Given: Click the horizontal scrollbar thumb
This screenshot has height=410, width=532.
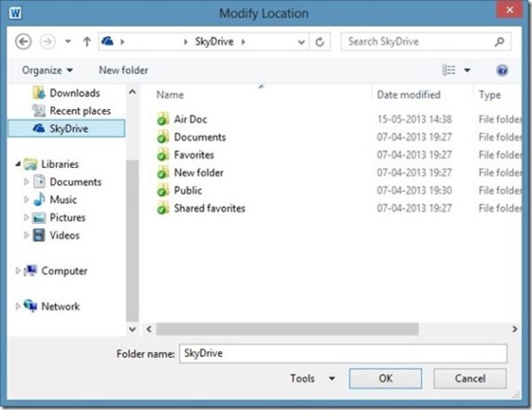Looking at the screenshot, I should [287, 329].
